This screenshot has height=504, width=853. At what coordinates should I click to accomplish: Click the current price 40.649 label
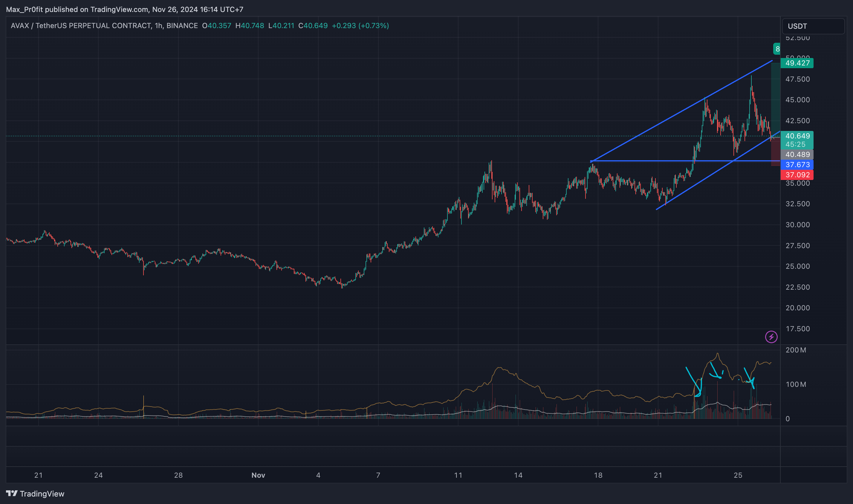[797, 136]
